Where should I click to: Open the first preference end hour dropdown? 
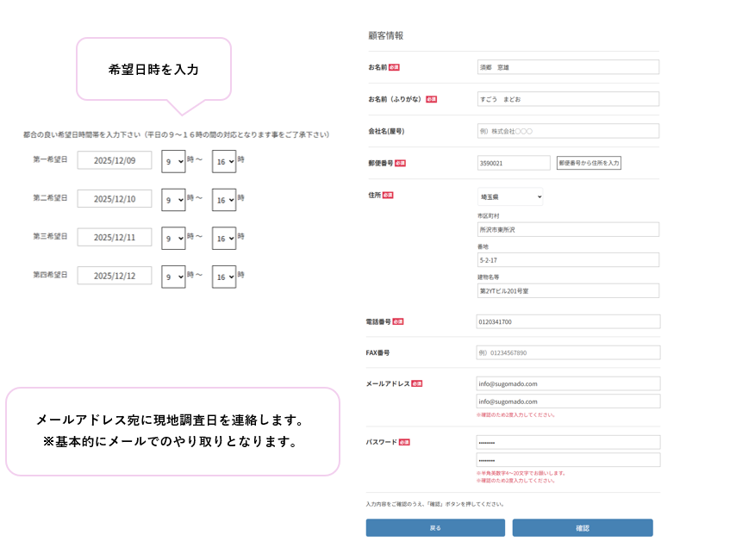tap(224, 160)
